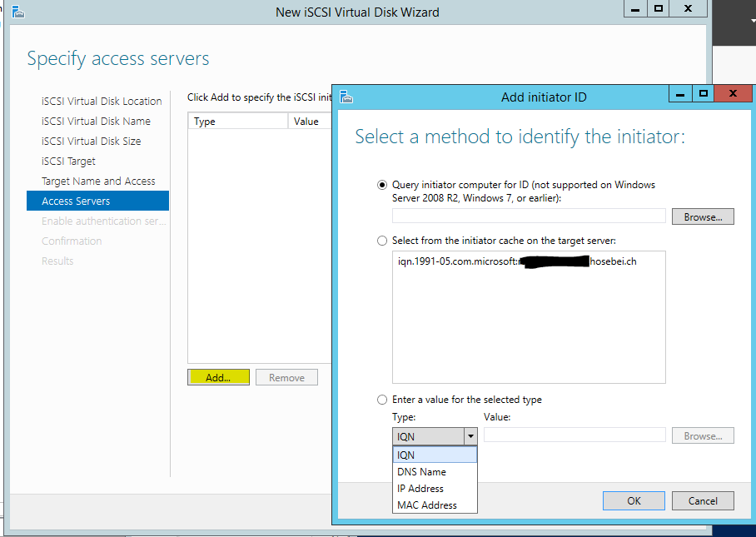Confirm the dialog with OK
756x537 pixels.
coord(634,501)
